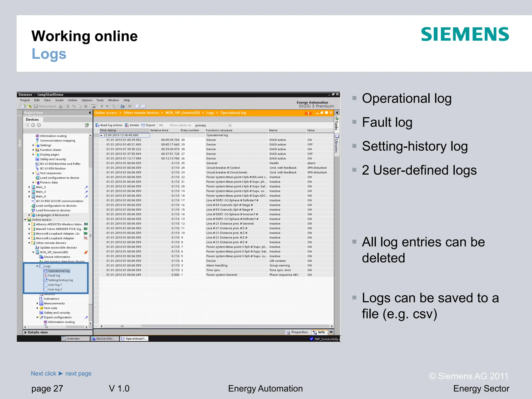Screen dimensions: 532x399
Task: Click NOR_SIP_GenericIED in the breadcrumb
Action: (x=183, y=113)
